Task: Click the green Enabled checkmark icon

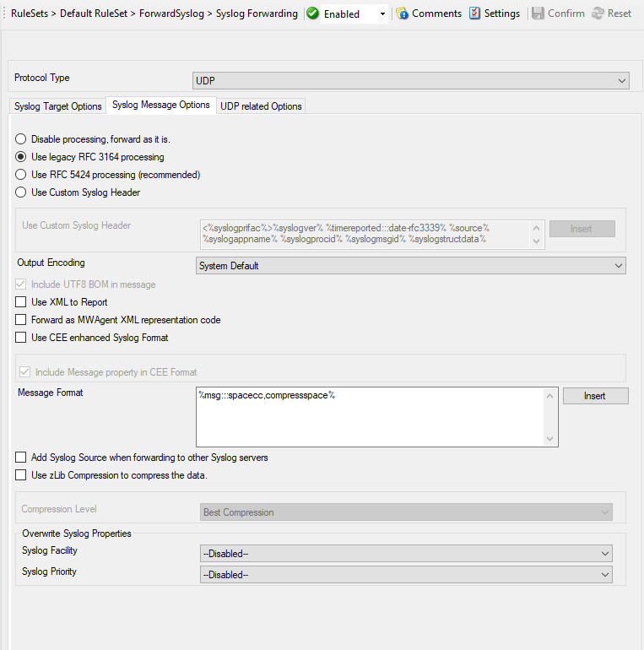Action: [313, 14]
